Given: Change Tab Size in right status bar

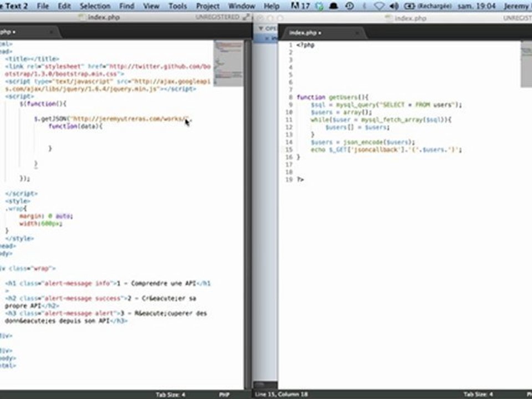Looking at the screenshot, I should click(478, 394).
